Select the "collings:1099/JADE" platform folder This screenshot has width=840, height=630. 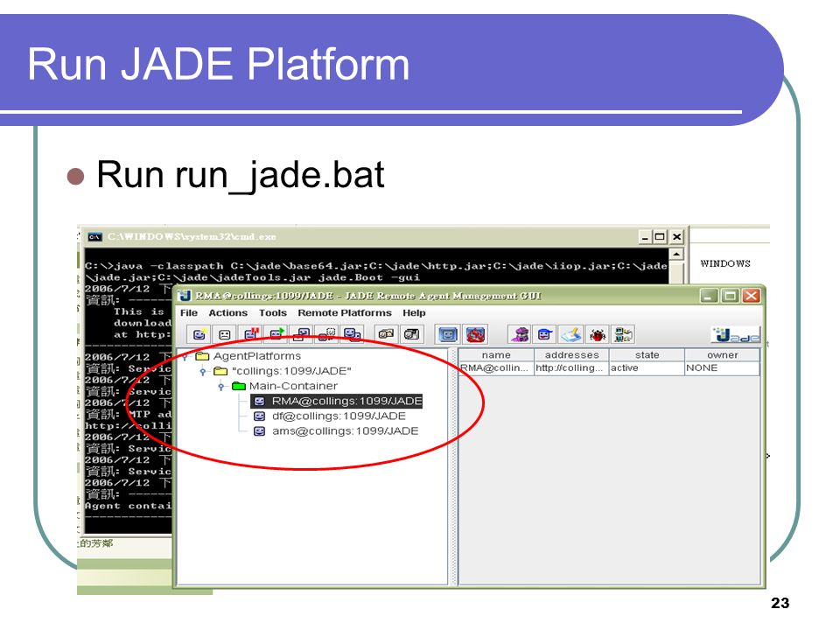pos(283,371)
